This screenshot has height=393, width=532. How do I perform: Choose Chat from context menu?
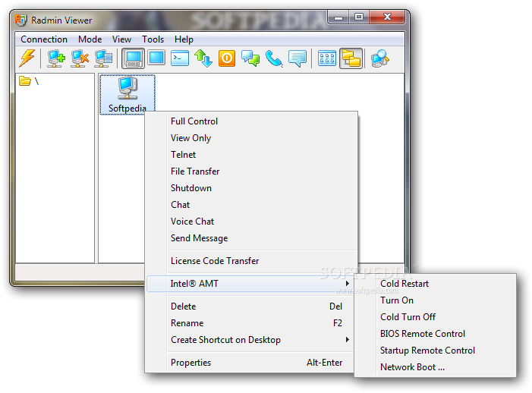[251, 205]
